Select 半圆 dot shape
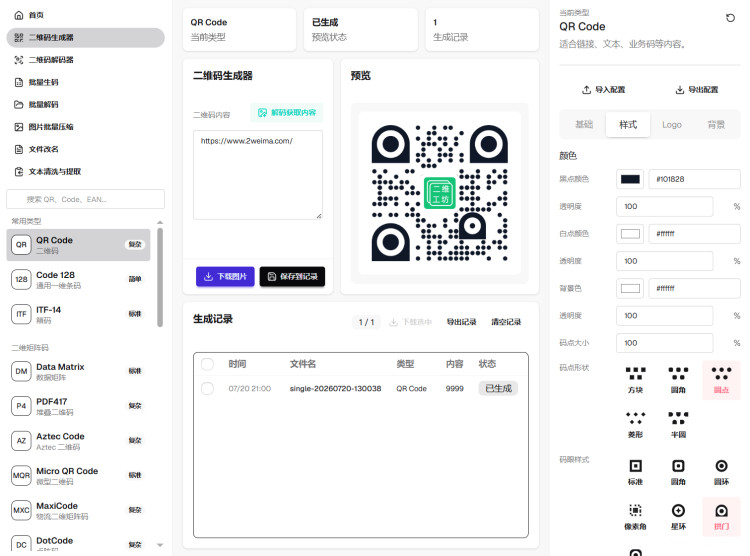 click(x=678, y=425)
